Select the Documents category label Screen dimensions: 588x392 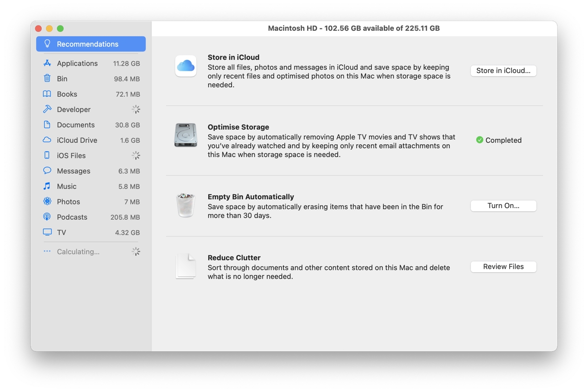(x=75, y=125)
